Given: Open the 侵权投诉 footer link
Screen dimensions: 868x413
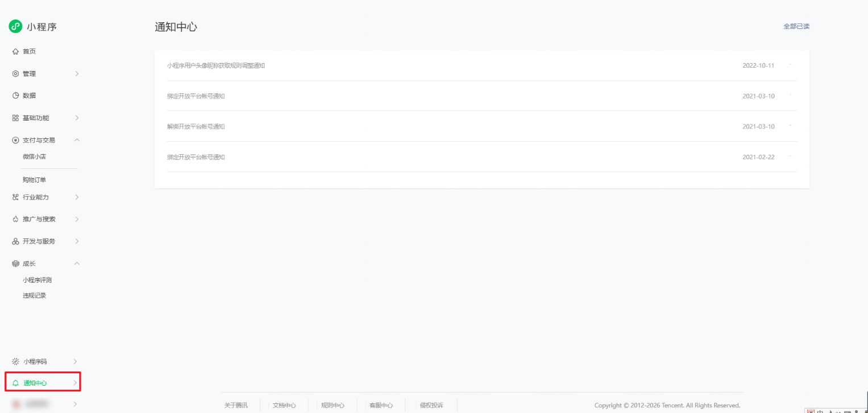Looking at the screenshot, I should tap(431, 405).
